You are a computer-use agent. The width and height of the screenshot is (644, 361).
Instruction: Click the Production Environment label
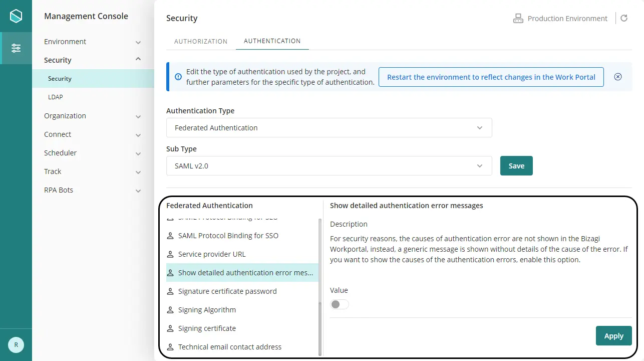567,19
